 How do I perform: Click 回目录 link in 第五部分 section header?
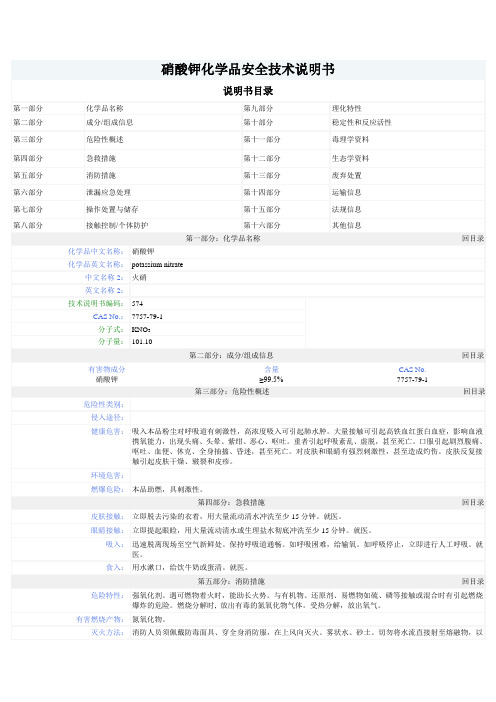tap(473, 581)
